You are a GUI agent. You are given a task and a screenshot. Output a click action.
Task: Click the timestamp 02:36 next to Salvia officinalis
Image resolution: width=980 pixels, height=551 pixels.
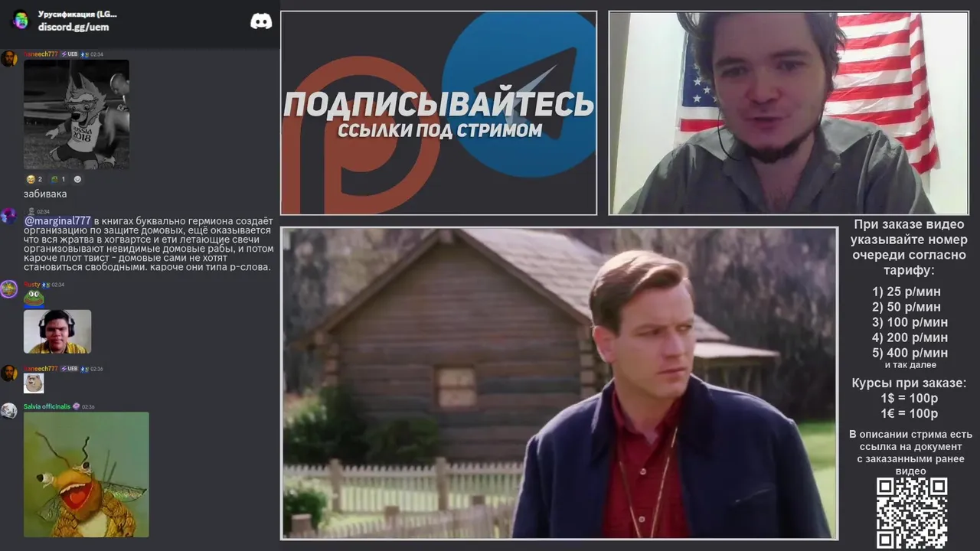(x=88, y=407)
